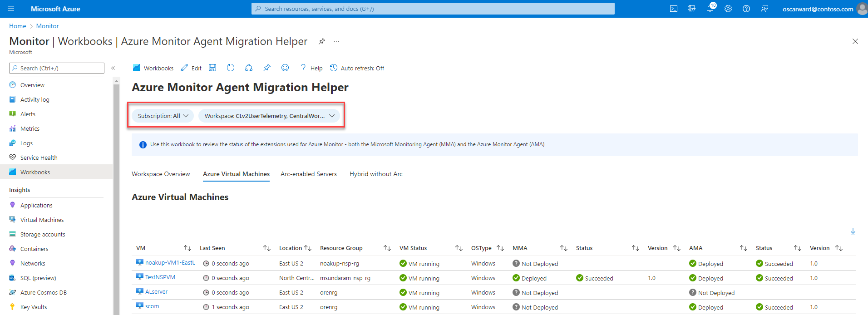868x315 pixels.
Task: Refresh the workbook with the circular arrow
Action: click(x=231, y=68)
